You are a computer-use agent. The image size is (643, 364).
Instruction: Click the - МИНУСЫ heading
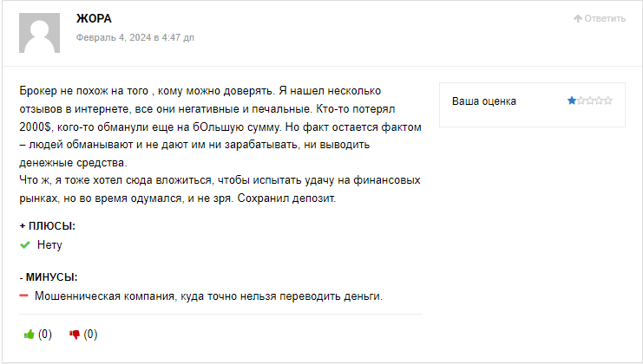49,277
